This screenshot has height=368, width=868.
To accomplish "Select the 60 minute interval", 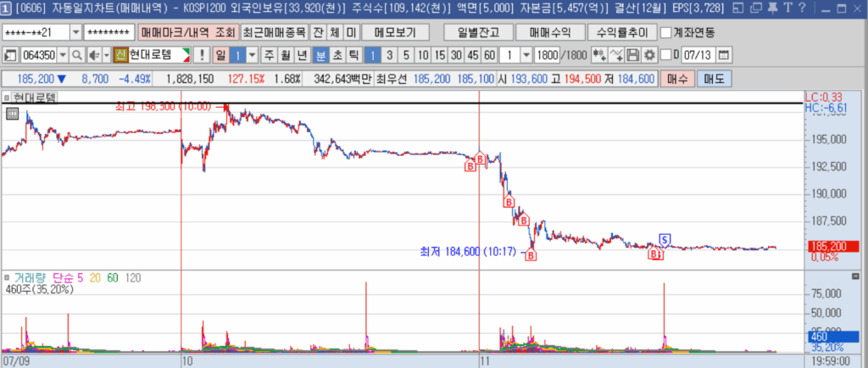I will 489,55.
